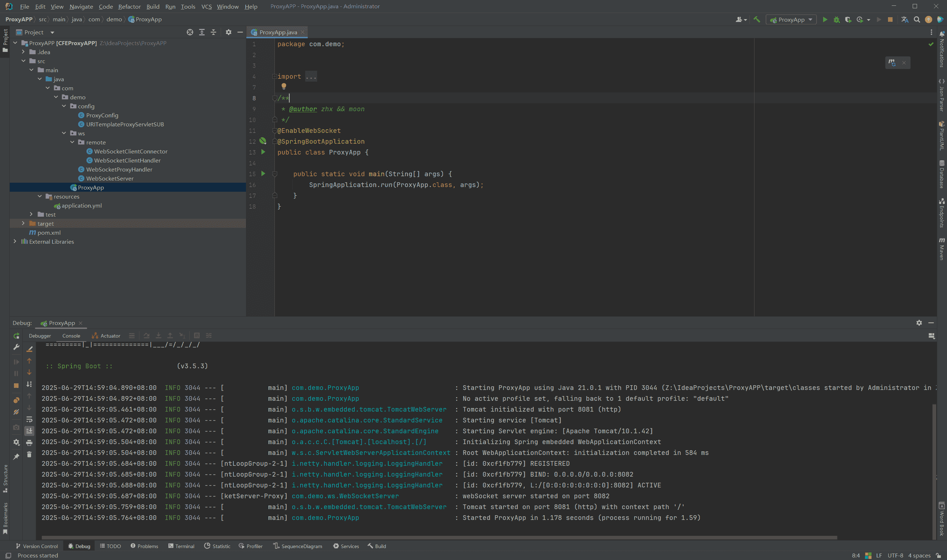Rerun ProxyApp in Debug panel
Viewport: 947px width, 560px height.
[16, 335]
